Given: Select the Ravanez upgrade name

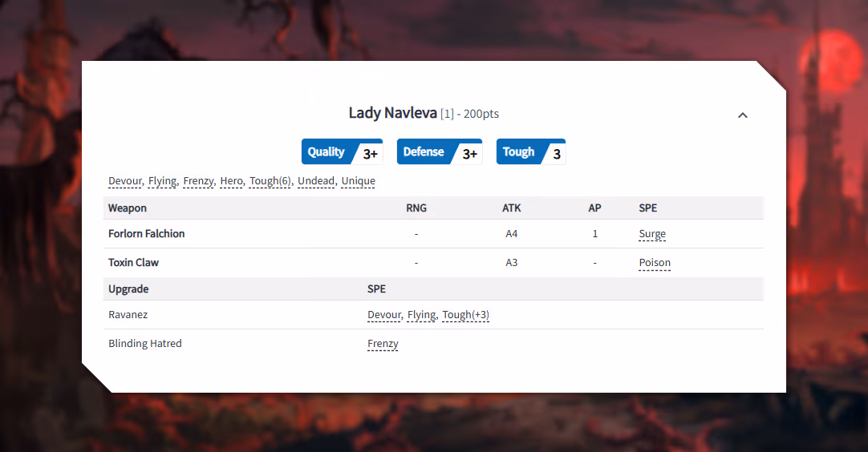Looking at the screenshot, I should (128, 314).
